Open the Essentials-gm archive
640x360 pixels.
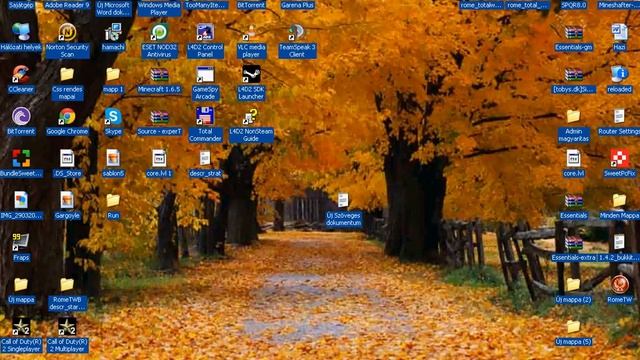click(573, 33)
